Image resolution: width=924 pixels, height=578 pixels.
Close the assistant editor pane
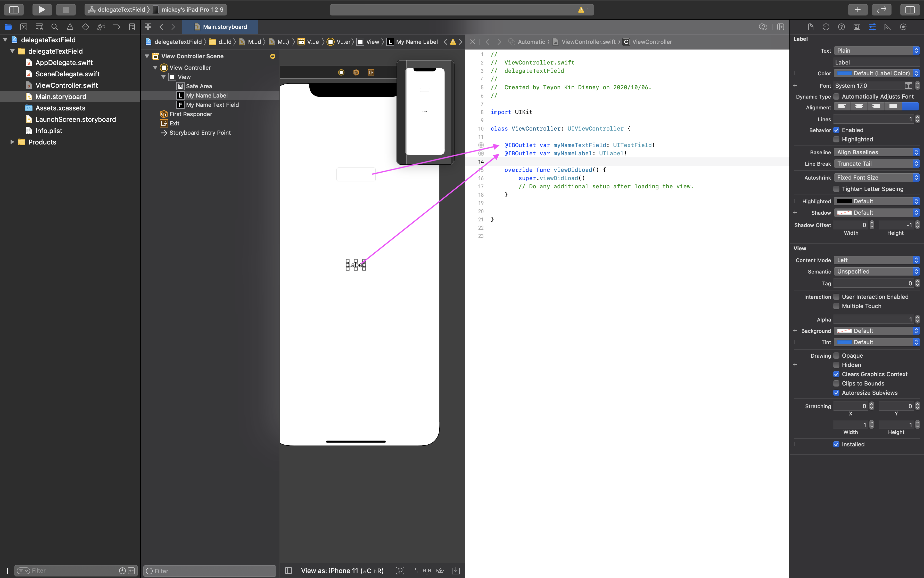472,42
